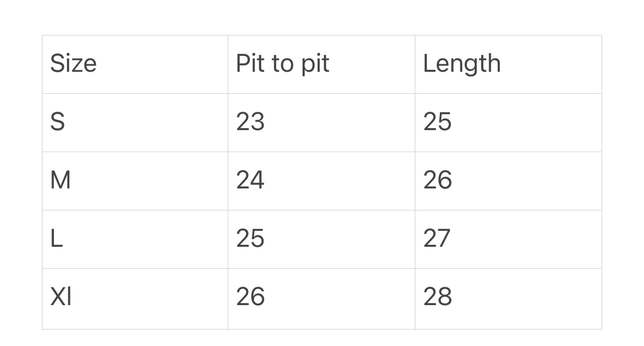Viewport: 644px width, 346px height.
Task: Click the pit to pit value for size XI
Action: [x=250, y=297]
